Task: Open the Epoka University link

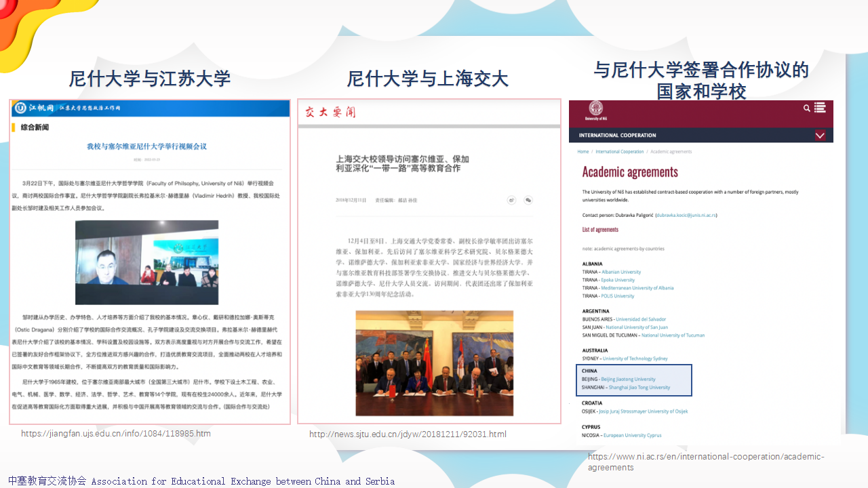Action: pyautogui.click(x=618, y=280)
